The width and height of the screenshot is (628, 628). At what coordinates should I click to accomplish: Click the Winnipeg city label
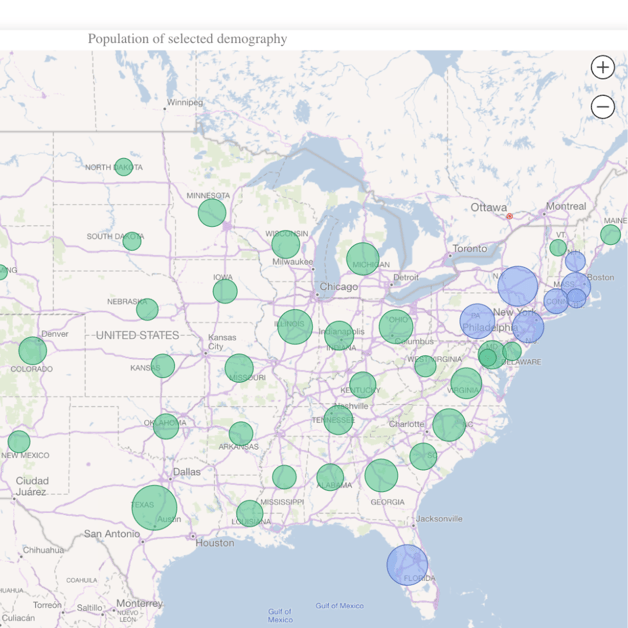click(x=185, y=103)
